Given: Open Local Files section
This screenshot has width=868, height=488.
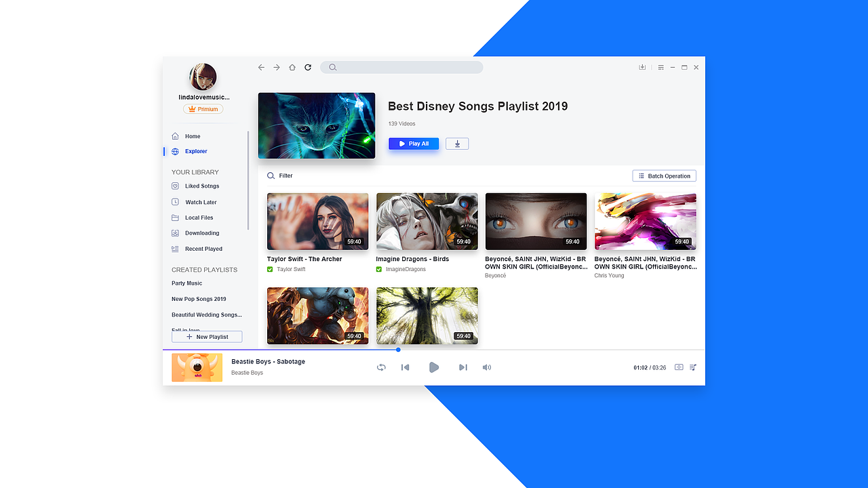Looking at the screenshot, I should tap(192, 218).
